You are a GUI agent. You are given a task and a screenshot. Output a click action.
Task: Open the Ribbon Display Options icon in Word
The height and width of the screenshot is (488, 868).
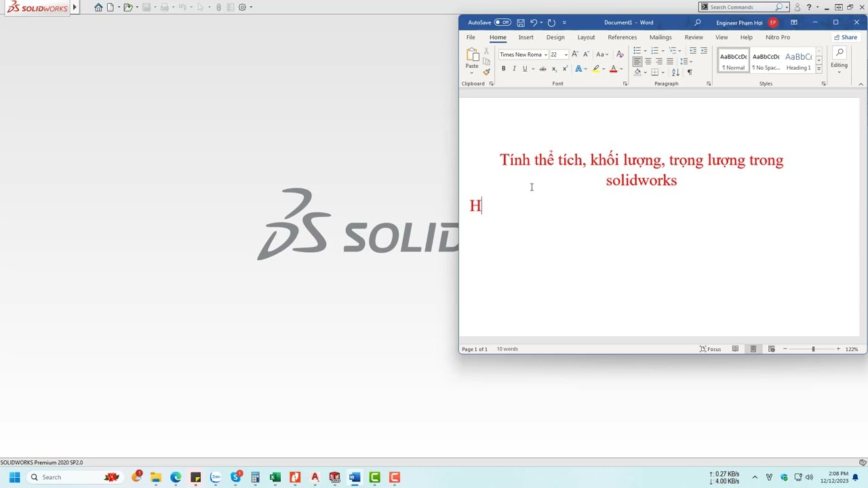[794, 22]
